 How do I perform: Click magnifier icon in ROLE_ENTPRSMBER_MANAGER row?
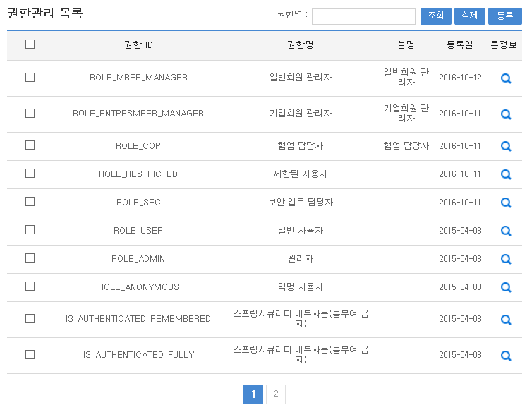pyautogui.click(x=505, y=114)
